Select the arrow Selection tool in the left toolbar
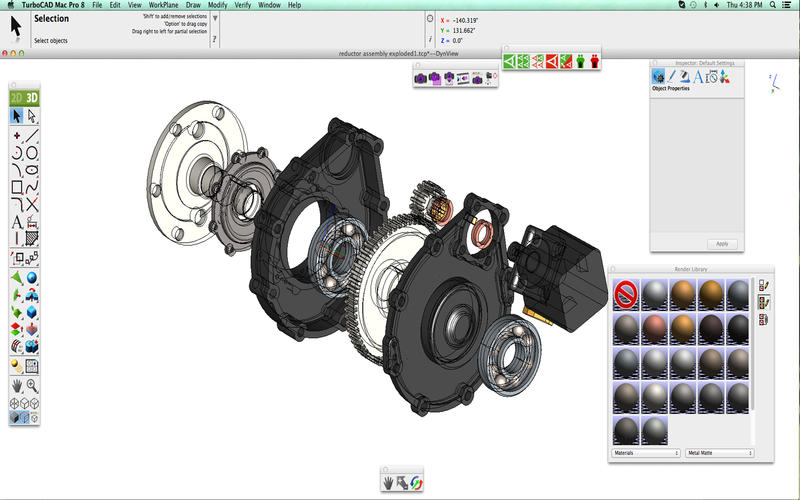The image size is (800, 500). pos(17,116)
